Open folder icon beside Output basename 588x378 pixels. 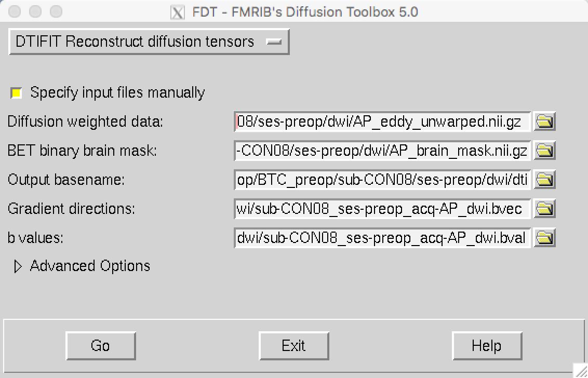point(544,180)
